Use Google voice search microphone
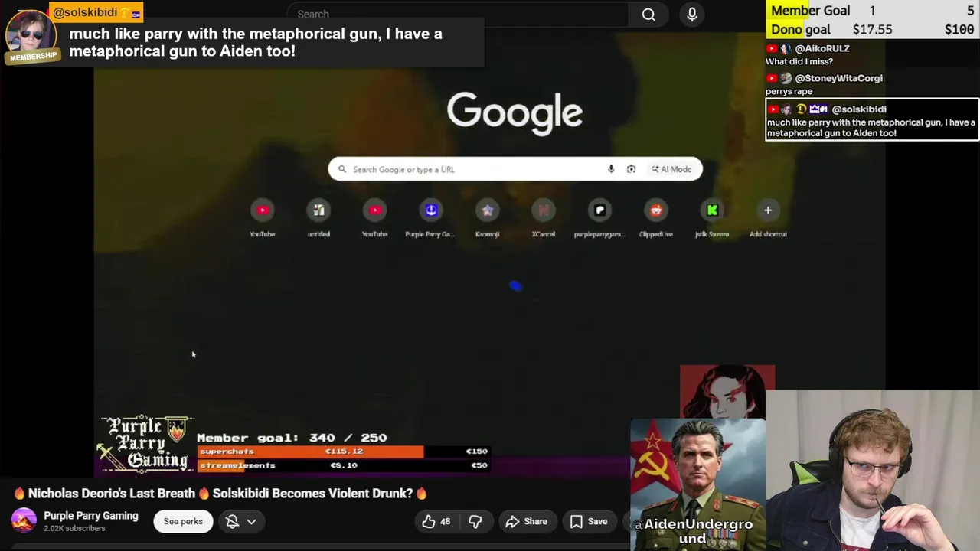This screenshot has width=980, height=551. click(x=611, y=169)
